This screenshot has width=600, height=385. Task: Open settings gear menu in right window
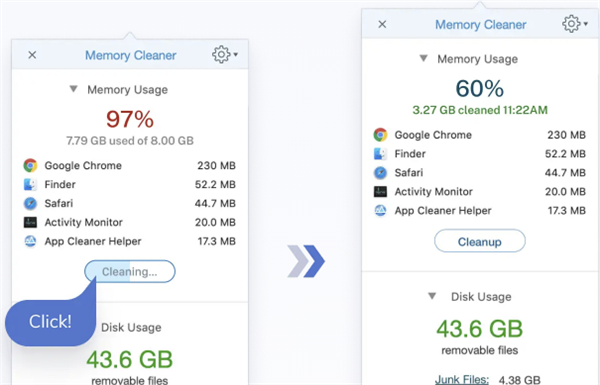[x=575, y=24]
